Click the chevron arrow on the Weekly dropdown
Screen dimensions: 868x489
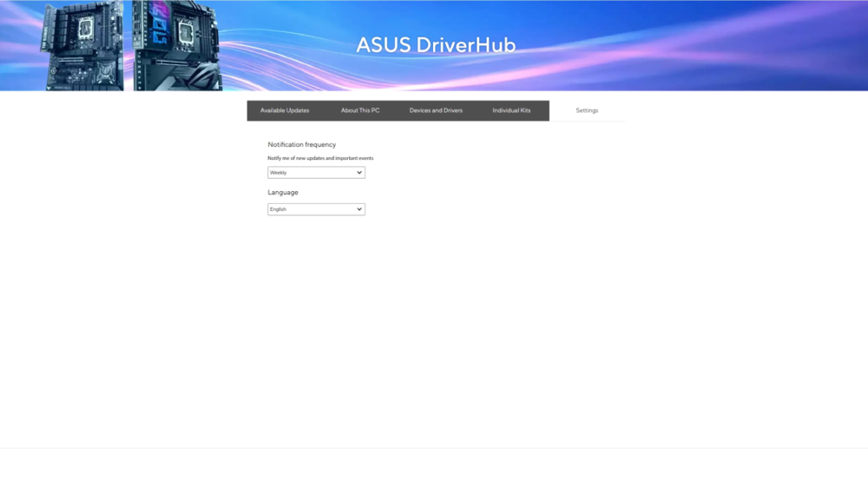tap(359, 173)
